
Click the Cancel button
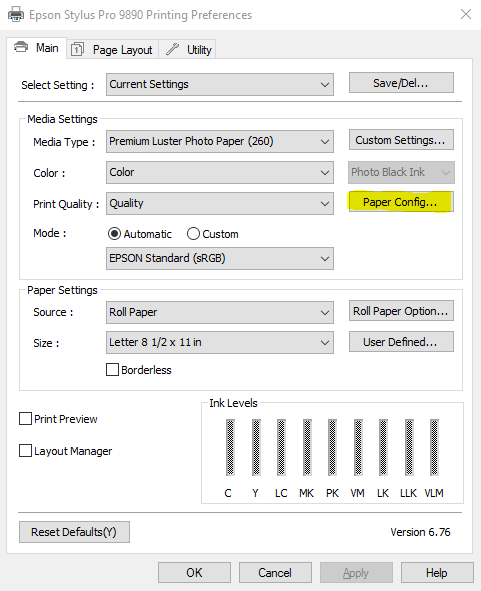pyautogui.click(x=275, y=573)
